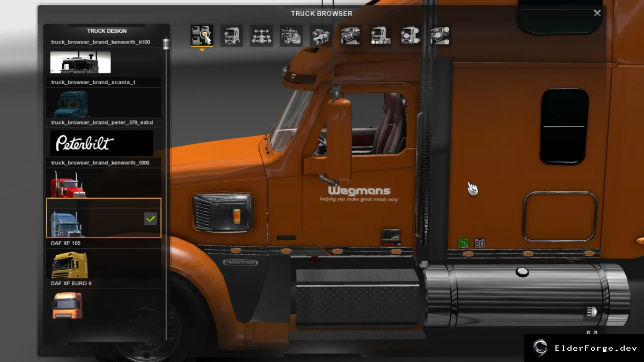Screen dimensions: 644x362
Task: Select the truck design category icon
Action: tap(202, 35)
